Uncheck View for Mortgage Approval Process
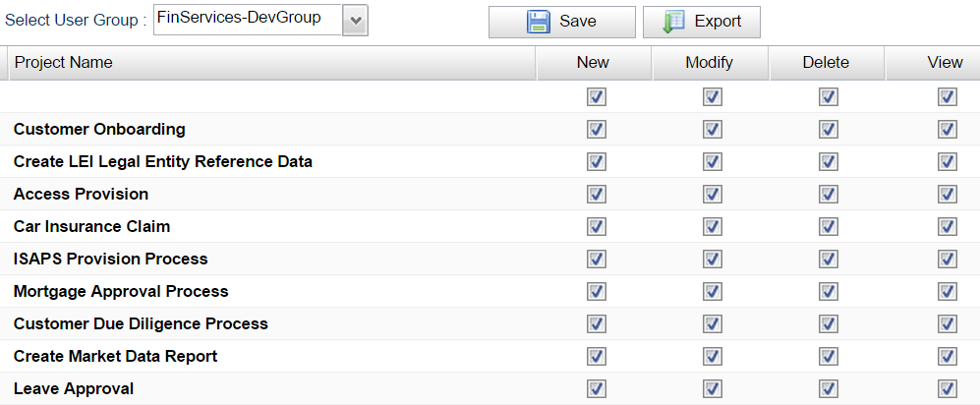Screen dimensions: 980x405 948,291
